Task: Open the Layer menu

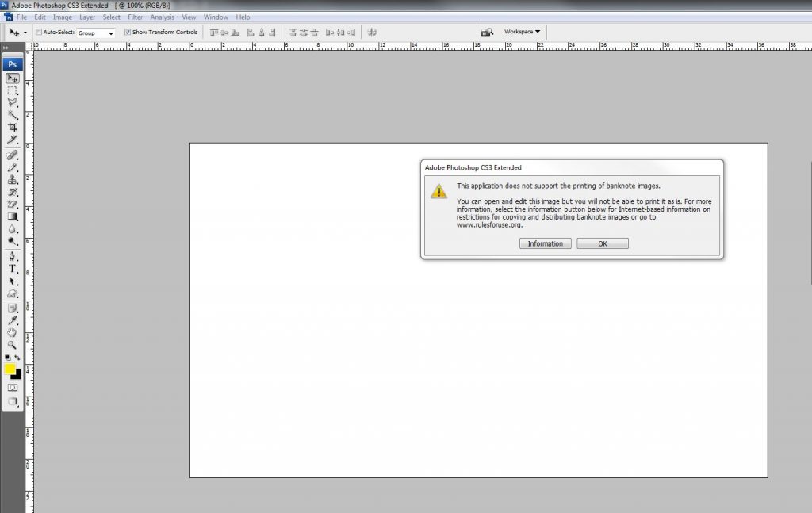Action: coord(87,17)
